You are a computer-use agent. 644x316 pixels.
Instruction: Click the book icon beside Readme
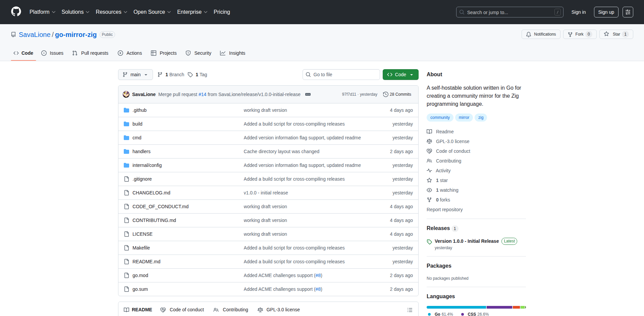(x=429, y=132)
